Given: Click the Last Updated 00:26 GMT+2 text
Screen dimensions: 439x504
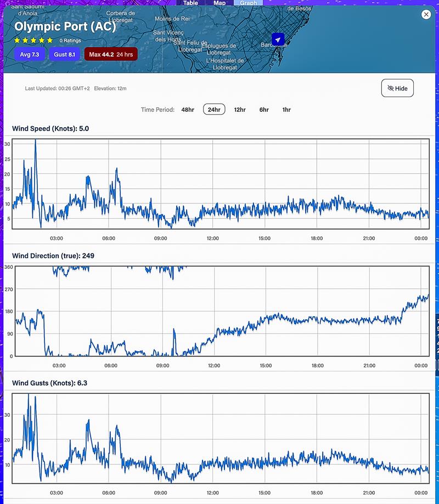Looking at the screenshot, I should pos(57,88).
